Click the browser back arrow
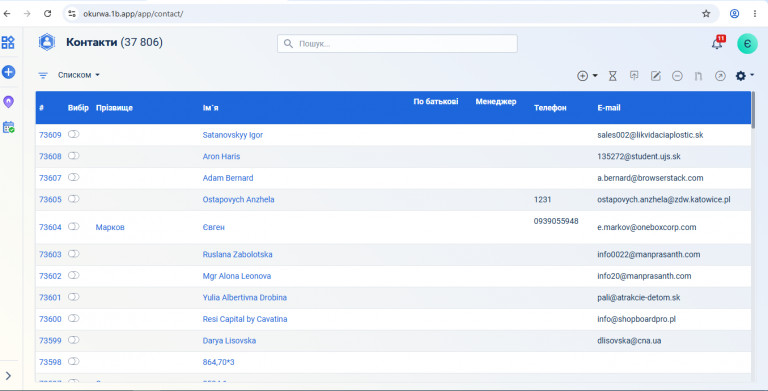Viewport: 768px width, 391px height. (7, 14)
